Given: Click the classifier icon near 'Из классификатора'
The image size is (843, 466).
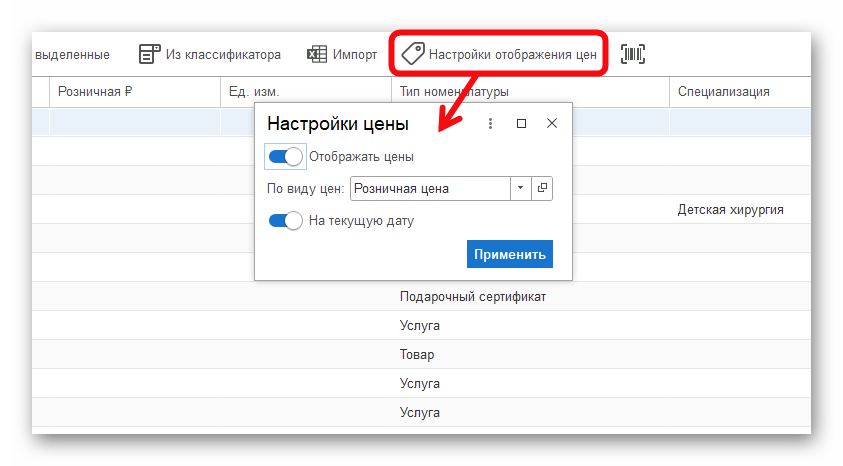Looking at the screenshot, I should point(150,54).
